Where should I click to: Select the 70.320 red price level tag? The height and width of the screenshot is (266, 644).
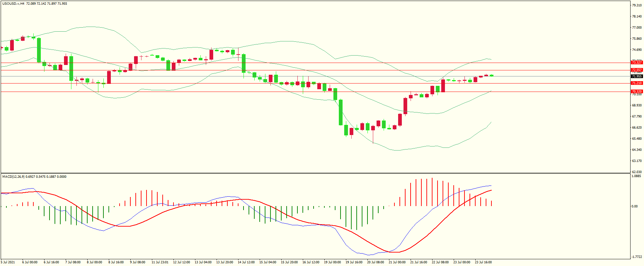(637, 92)
